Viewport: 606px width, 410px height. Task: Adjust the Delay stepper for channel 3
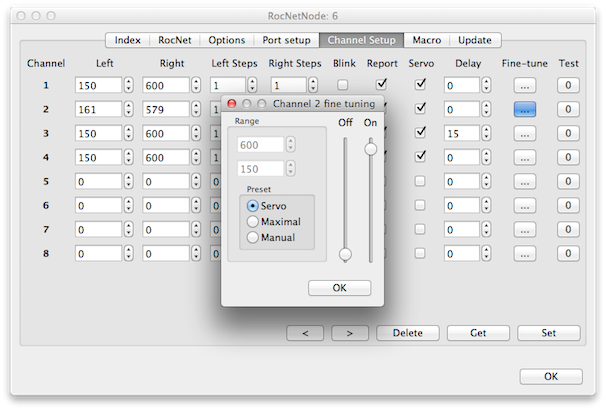click(x=490, y=134)
